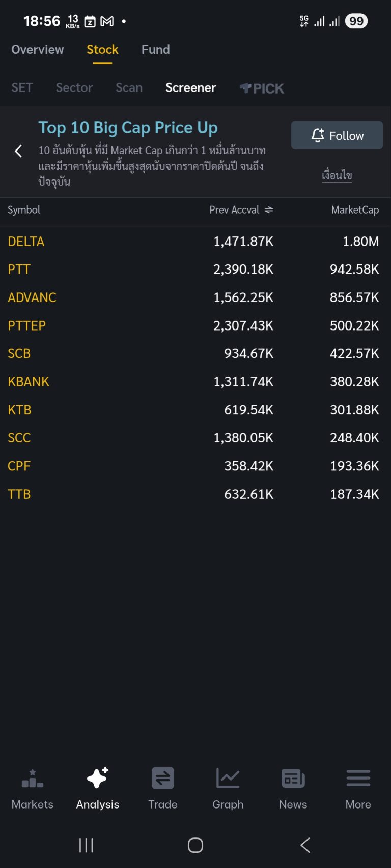Select the Sector sub-tab
Screen dimensions: 391x868
[74, 88]
